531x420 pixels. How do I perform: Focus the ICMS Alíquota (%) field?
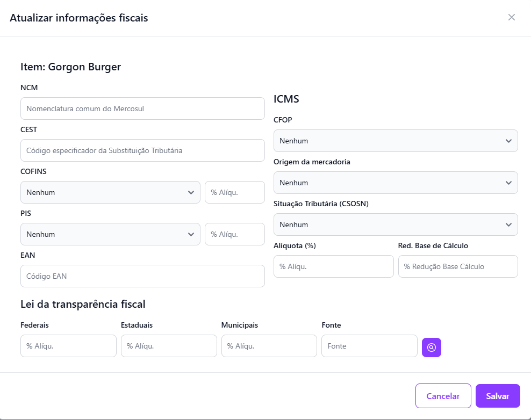pos(333,266)
